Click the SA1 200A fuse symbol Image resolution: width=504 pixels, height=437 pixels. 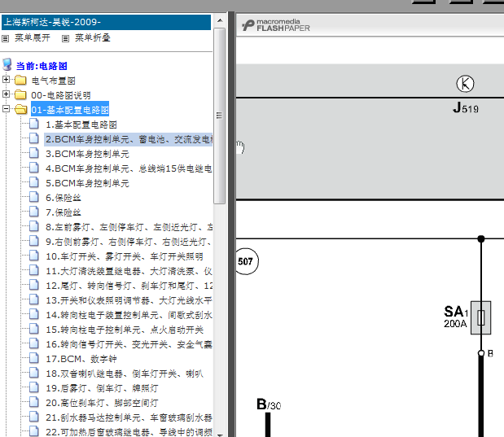coord(480,318)
